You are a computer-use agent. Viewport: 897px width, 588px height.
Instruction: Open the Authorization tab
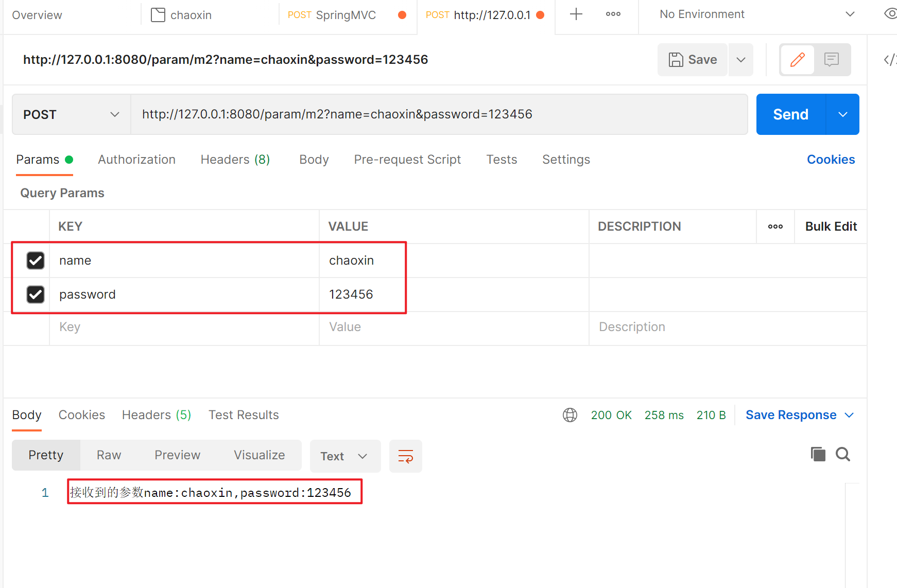pos(137,160)
